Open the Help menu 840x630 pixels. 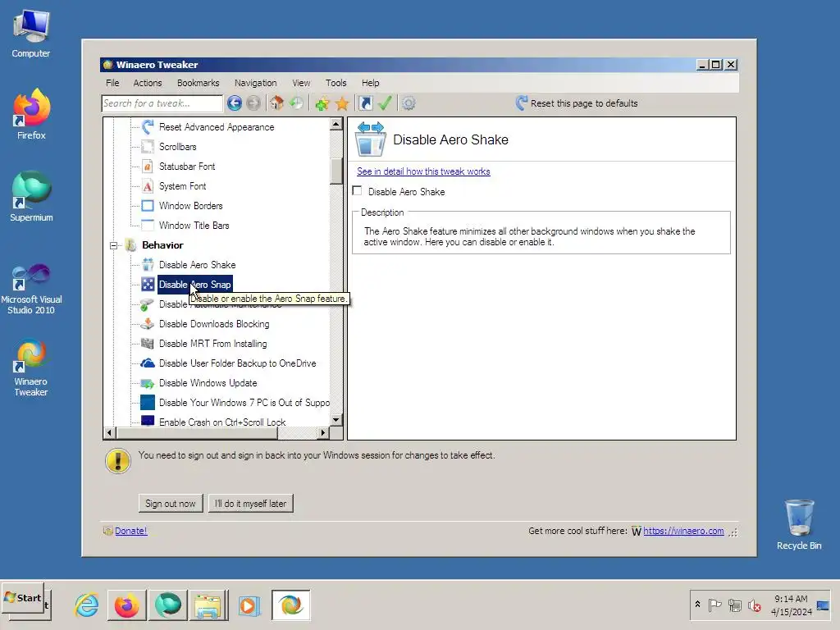coord(370,83)
